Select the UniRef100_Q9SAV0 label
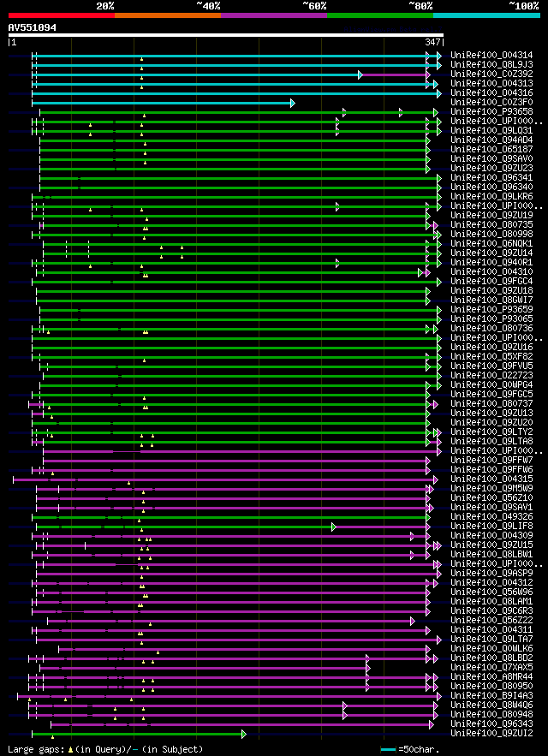This screenshot has height=756, width=548. click(491, 159)
